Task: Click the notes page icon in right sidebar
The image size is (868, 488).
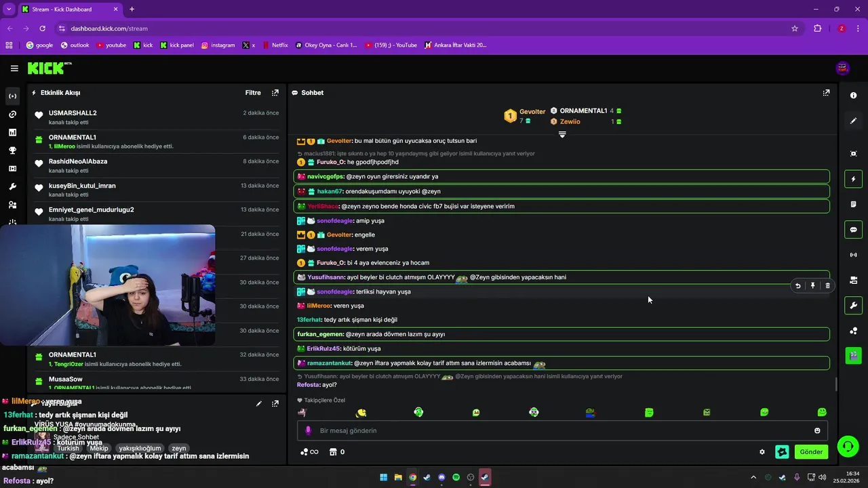Action: [x=853, y=204]
